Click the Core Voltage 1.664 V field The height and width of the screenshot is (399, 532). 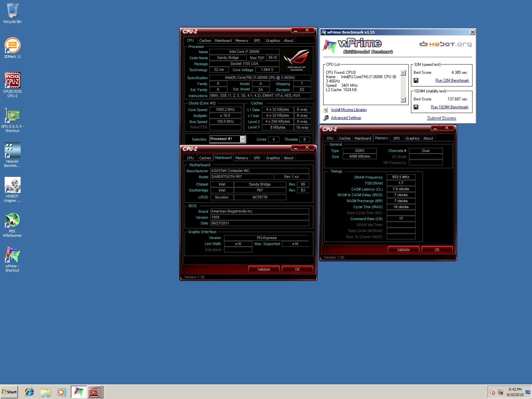268,70
